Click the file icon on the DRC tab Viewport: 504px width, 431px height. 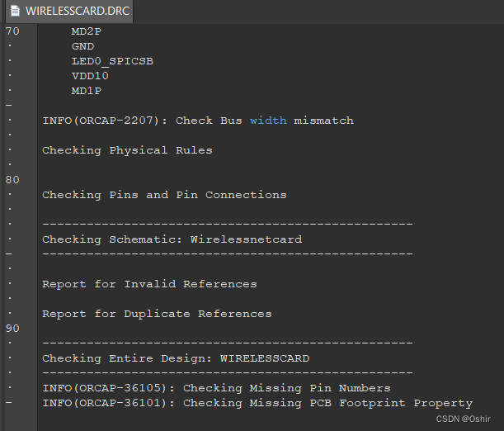pos(16,12)
